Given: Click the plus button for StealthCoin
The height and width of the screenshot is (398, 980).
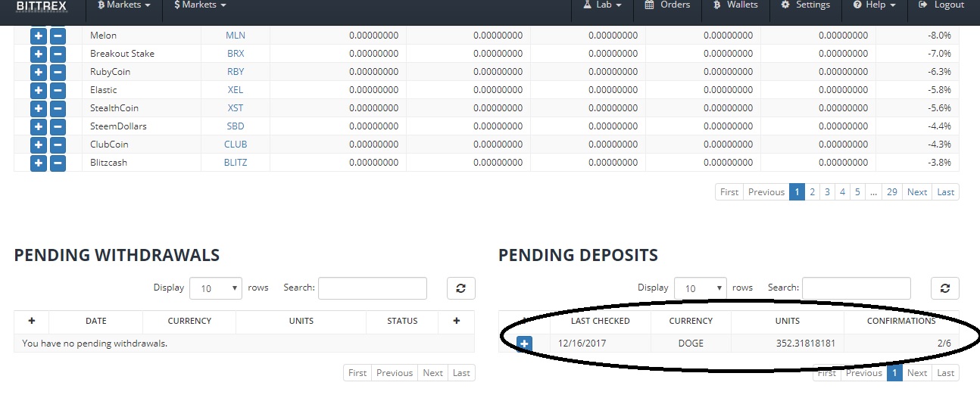Looking at the screenshot, I should [39, 108].
